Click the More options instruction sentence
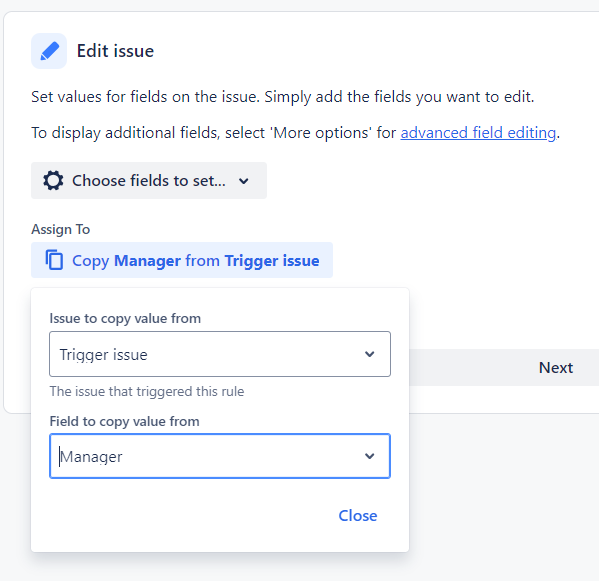The width and height of the screenshot is (599, 581). click(295, 133)
